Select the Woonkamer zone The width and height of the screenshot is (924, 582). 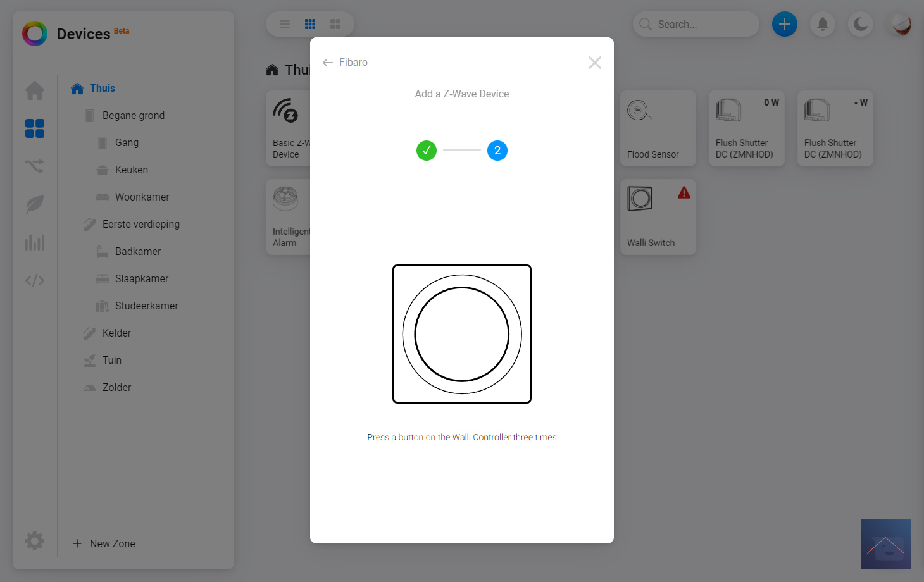(x=133, y=197)
